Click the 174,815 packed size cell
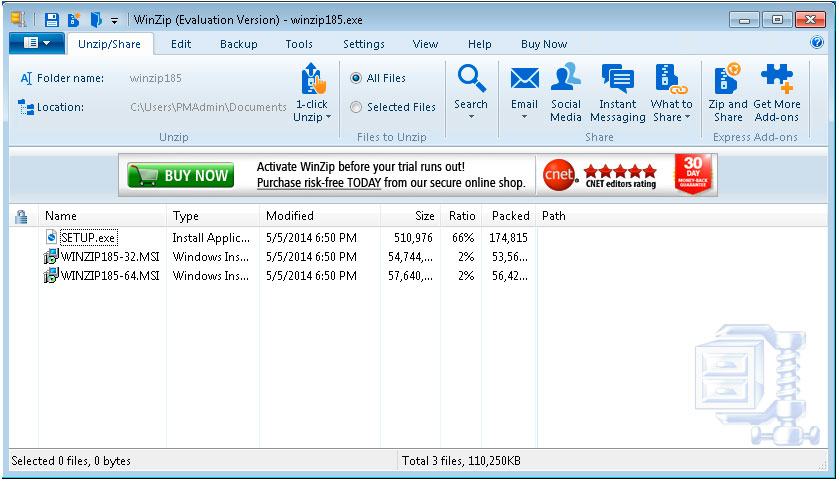This screenshot has height=480, width=839. point(508,238)
